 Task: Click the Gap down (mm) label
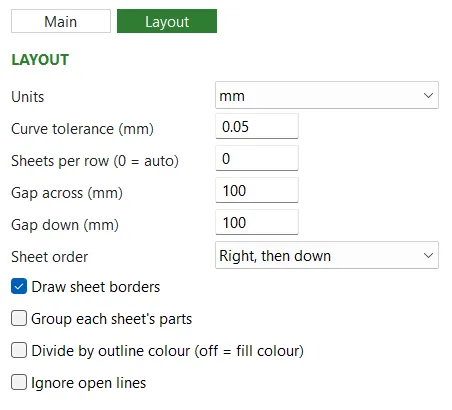tap(65, 225)
